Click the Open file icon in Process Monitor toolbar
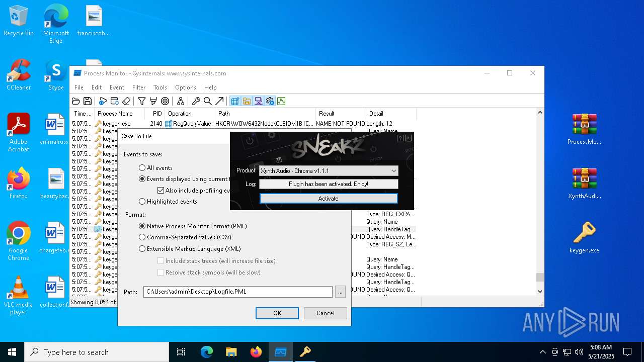 point(76,101)
